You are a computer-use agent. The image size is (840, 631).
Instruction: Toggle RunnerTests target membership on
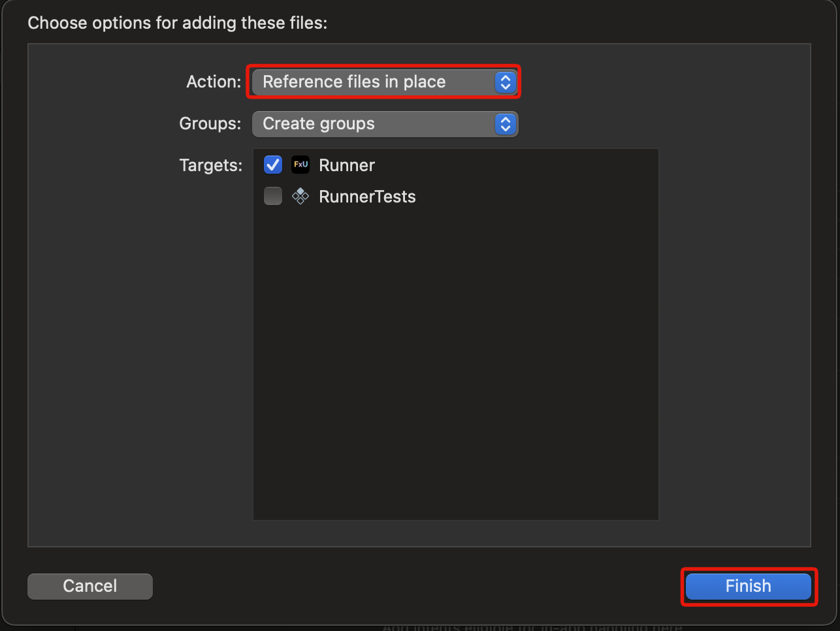click(x=272, y=196)
